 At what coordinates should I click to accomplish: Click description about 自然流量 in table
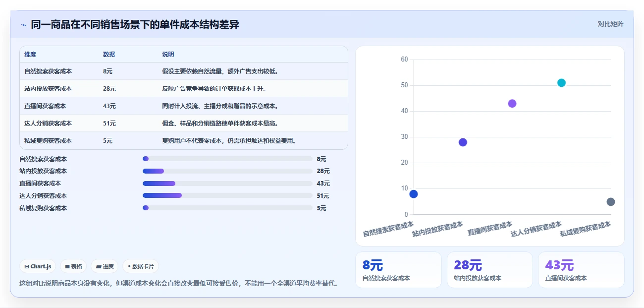click(x=220, y=71)
